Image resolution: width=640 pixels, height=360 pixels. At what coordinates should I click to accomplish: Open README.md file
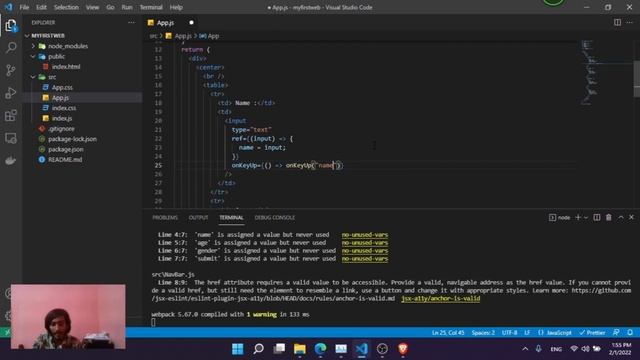click(65, 160)
